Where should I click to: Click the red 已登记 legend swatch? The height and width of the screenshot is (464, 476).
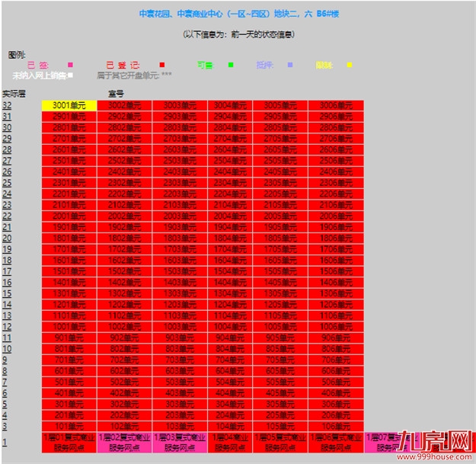pyautogui.click(x=161, y=66)
